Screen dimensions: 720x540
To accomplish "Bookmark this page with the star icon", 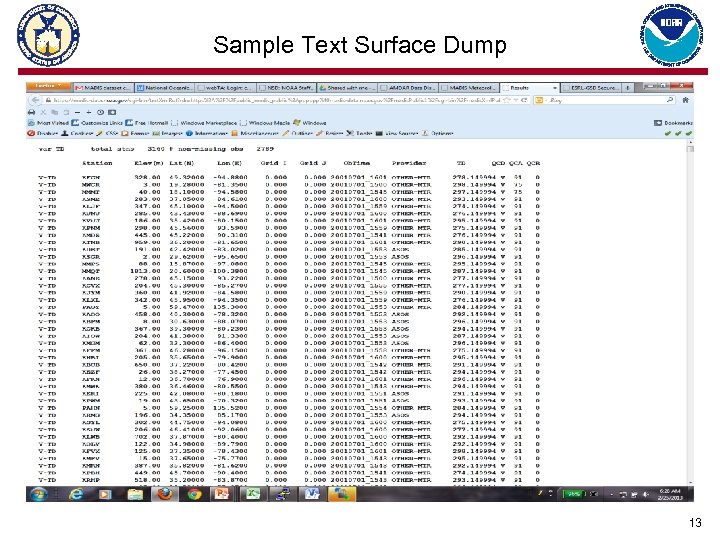I will coord(507,100).
